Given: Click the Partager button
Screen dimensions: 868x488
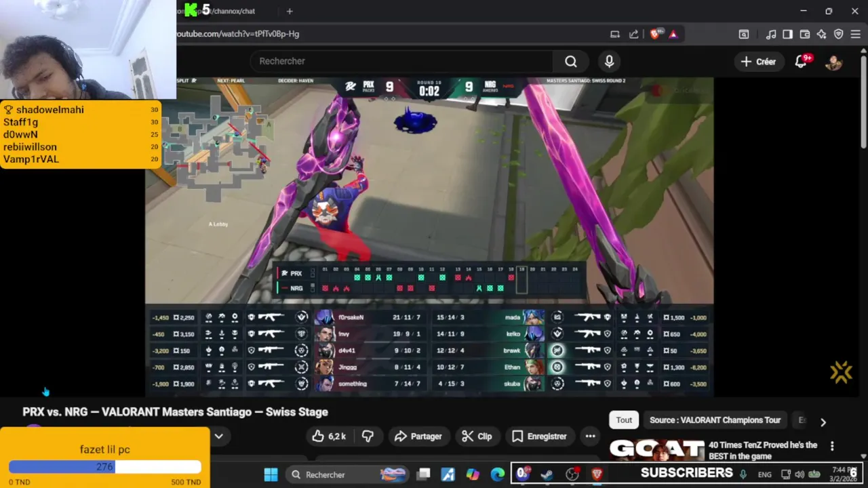Looking at the screenshot, I should pos(418,436).
